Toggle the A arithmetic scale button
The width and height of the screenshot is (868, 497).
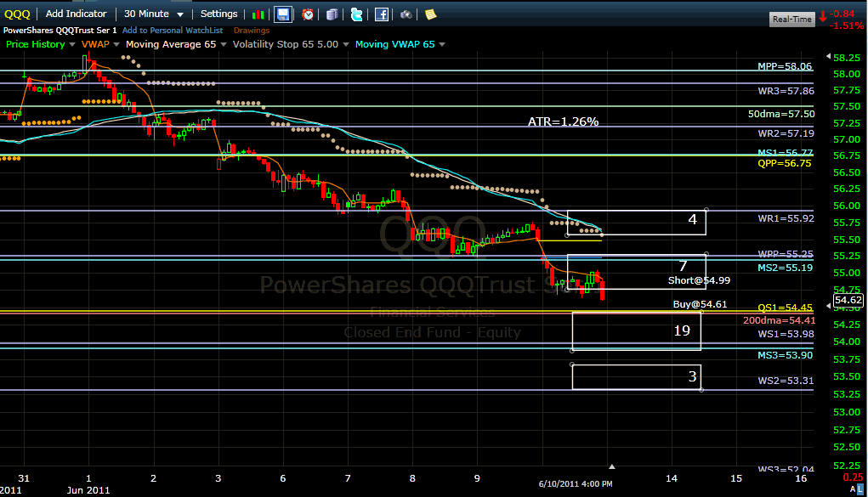pyautogui.click(x=853, y=489)
